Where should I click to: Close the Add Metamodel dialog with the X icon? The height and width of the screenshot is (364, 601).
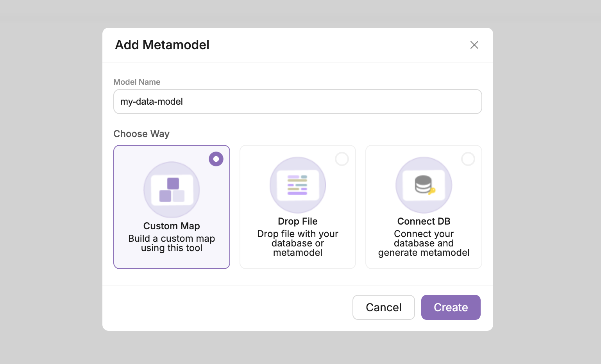[x=474, y=45]
